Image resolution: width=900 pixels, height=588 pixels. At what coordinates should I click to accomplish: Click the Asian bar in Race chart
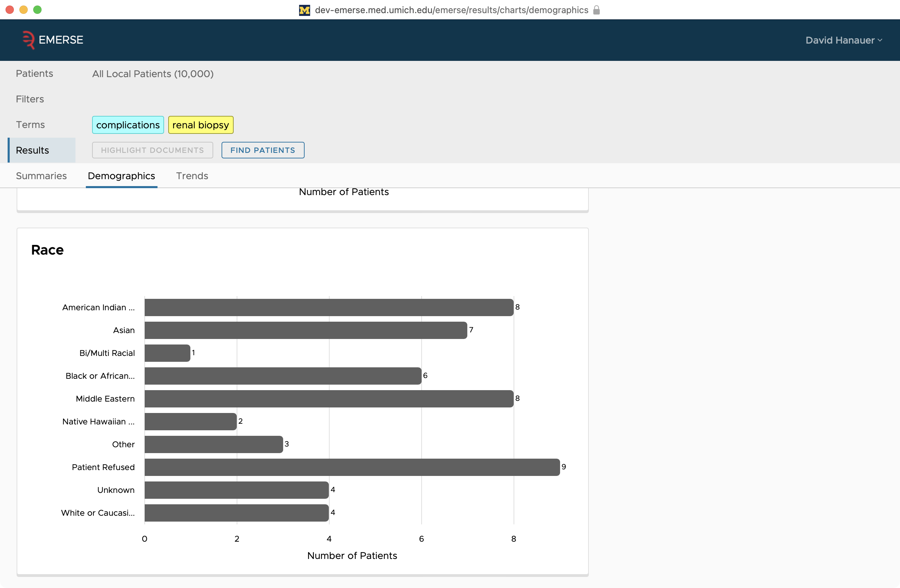306,330
